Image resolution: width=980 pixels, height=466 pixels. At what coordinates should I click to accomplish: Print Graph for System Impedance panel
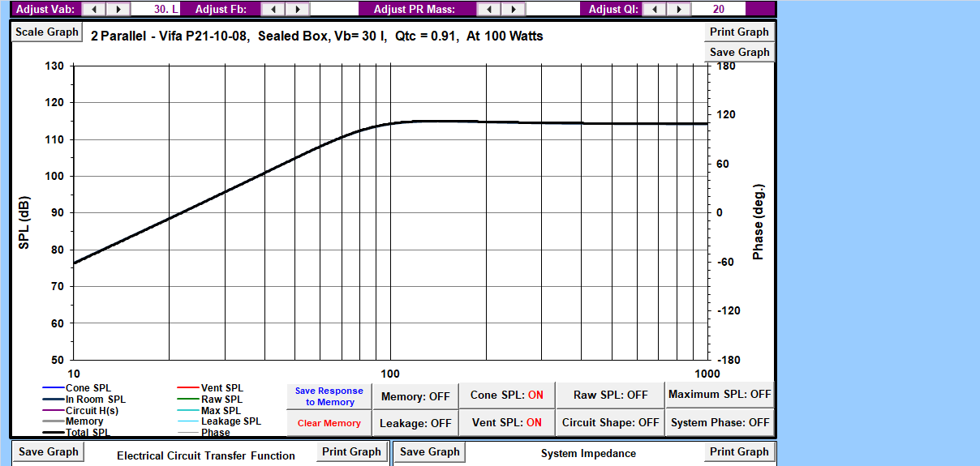coord(739,451)
